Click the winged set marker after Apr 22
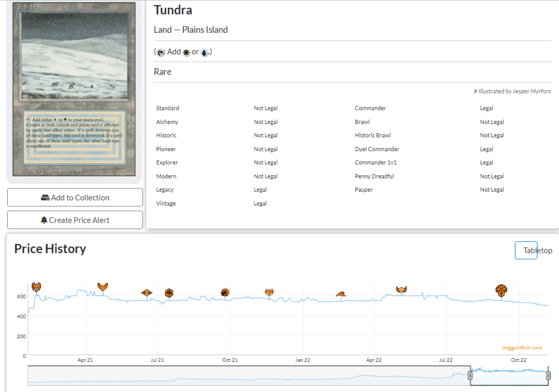The width and height of the screenshot is (559, 392). [402, 289]
